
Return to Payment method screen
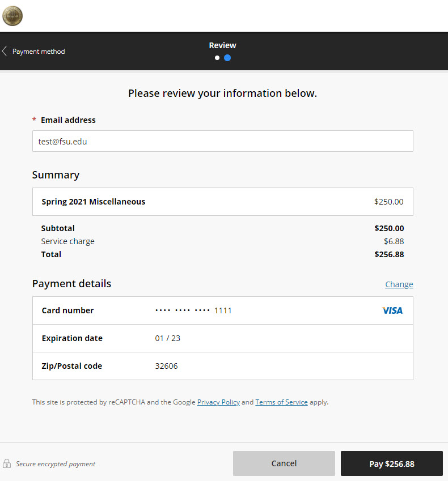click(x=38, y=51)
